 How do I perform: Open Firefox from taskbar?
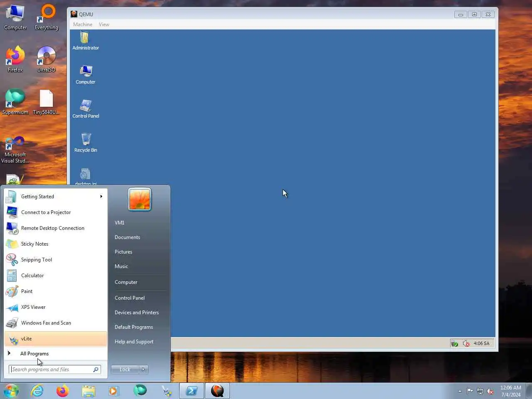[62, 391]
